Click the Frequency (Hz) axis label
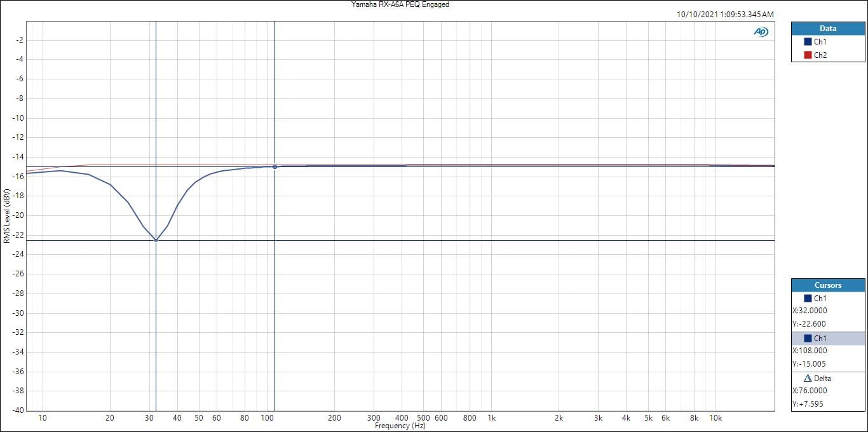 400,426
